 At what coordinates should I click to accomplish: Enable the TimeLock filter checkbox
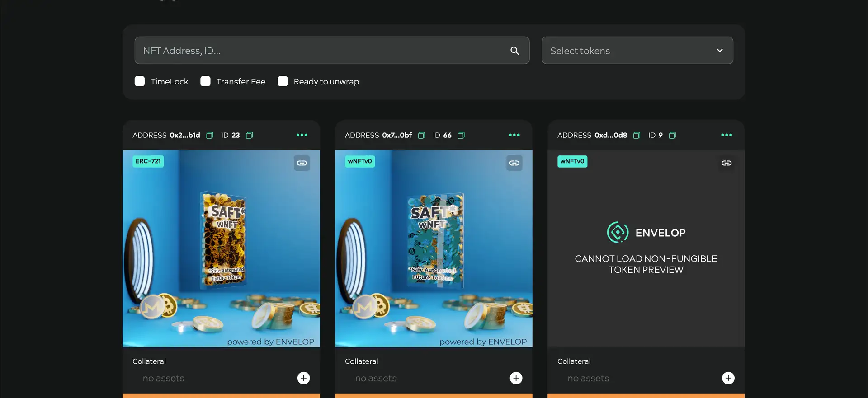[140, 81]
